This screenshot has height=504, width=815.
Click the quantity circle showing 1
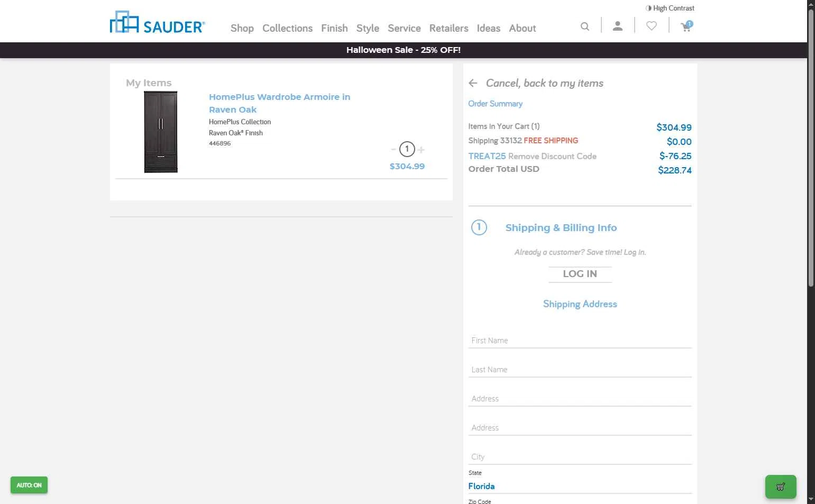(x=407, y=149)
